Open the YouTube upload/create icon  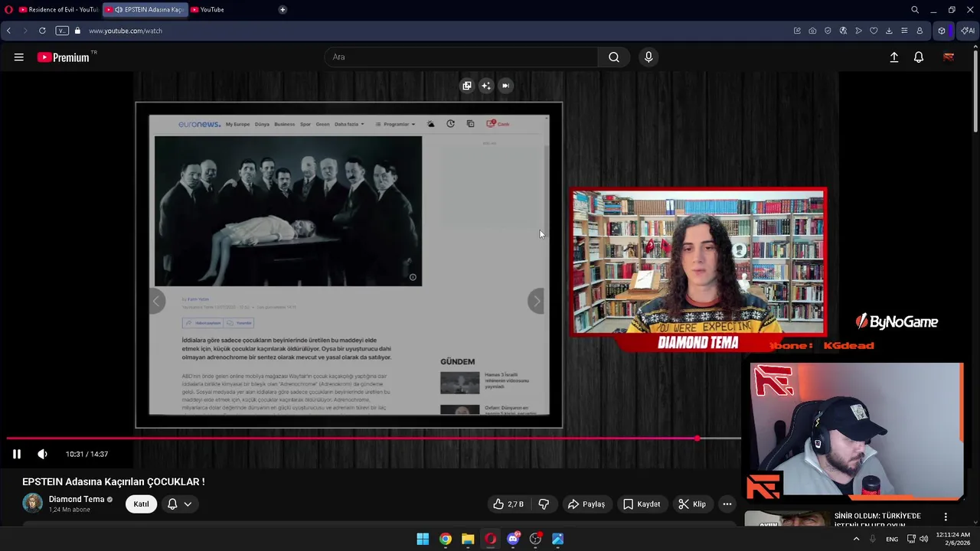coord(894,57)
